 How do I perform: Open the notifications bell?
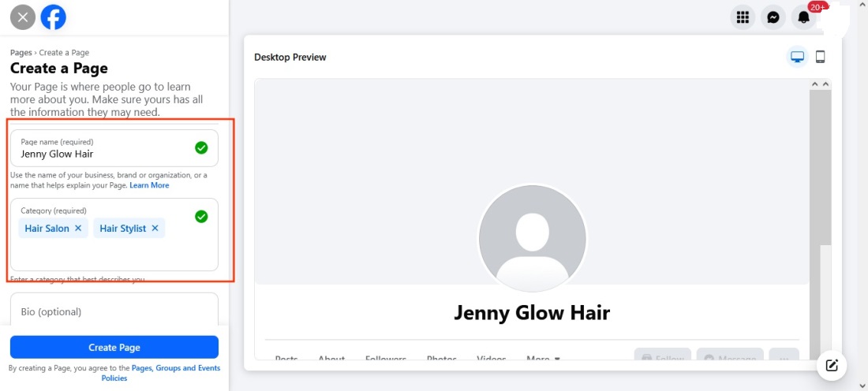pos(804,17)
